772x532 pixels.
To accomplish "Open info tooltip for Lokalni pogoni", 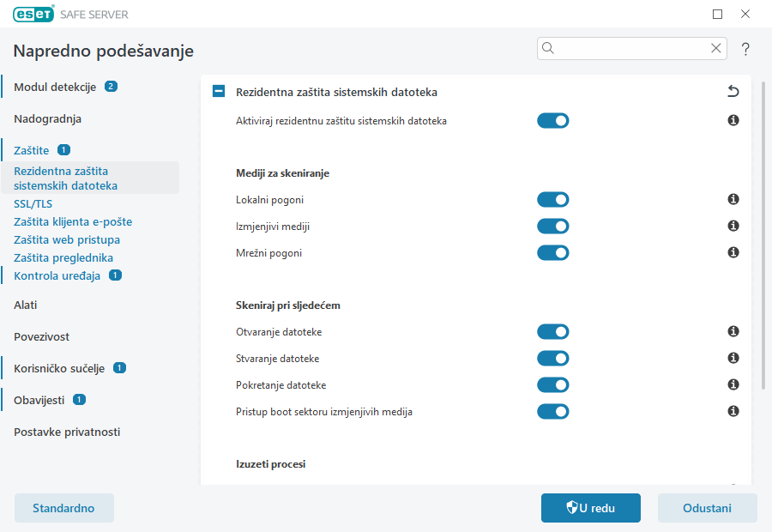I will [x=733, y=199].
